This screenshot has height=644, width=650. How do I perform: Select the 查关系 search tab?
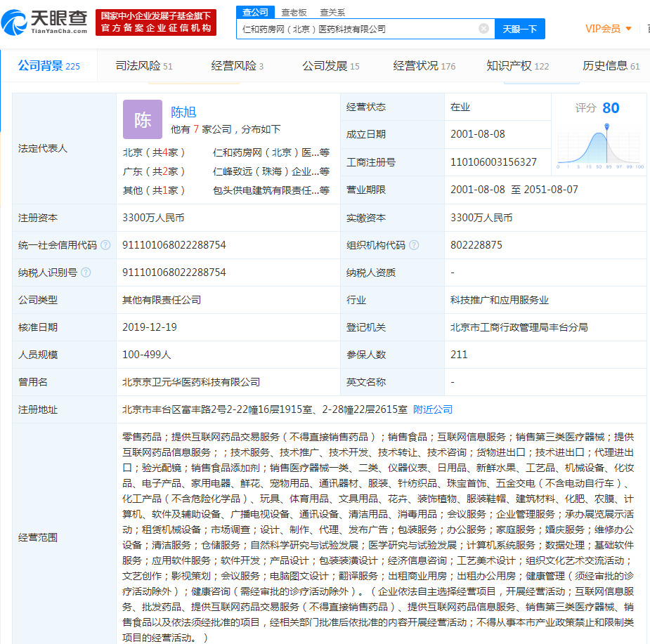coord(332,13)
